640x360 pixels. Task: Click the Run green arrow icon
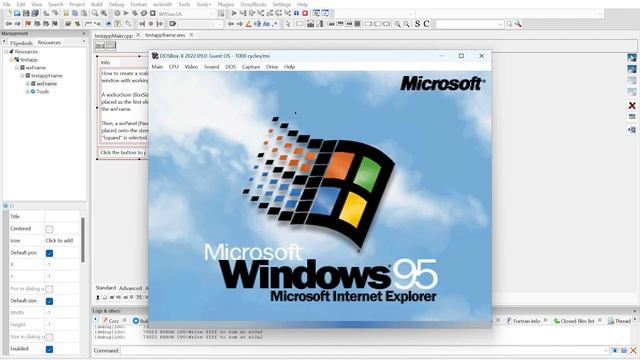click(x=126, y=13)
